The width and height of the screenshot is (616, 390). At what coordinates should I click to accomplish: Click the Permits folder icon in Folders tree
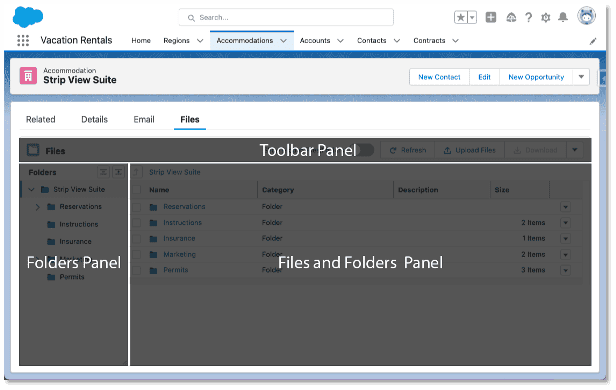[x=51, y=277]
